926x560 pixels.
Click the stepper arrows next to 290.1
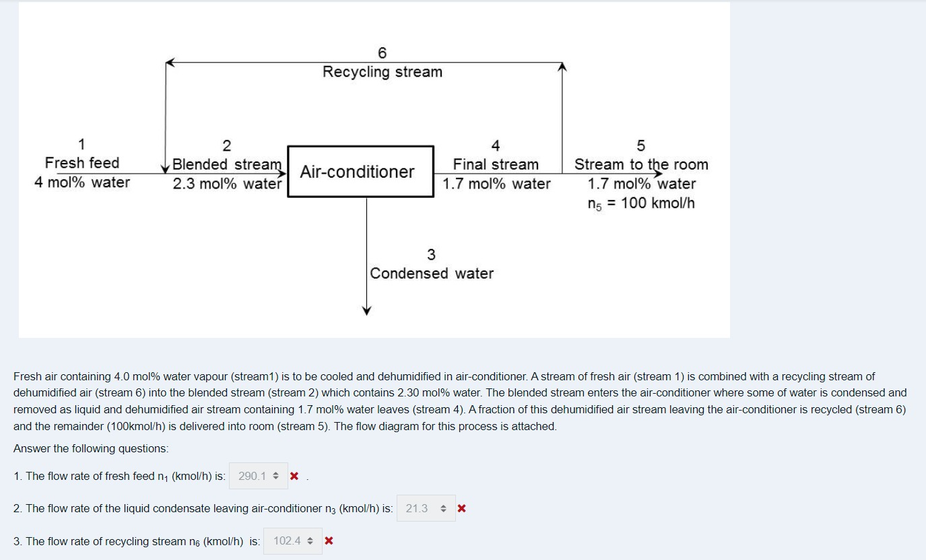pyautogui.click(x=276, y=476)
